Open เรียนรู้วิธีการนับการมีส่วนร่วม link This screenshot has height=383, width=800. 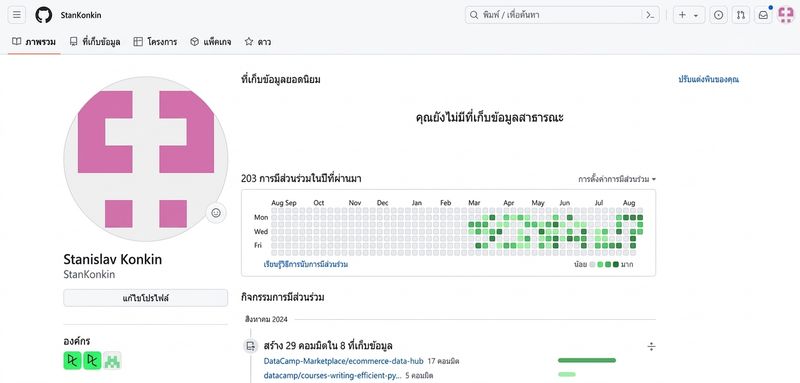[306, 265]
